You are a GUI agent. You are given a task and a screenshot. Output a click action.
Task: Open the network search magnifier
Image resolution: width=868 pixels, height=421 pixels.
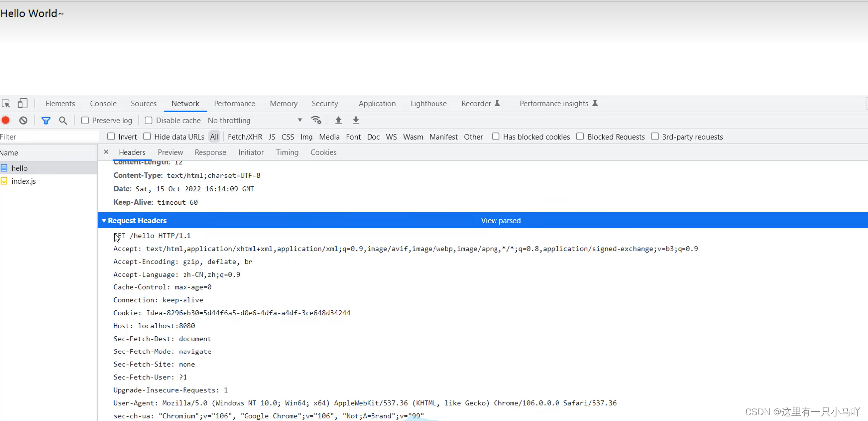click(x=63, y=120)
